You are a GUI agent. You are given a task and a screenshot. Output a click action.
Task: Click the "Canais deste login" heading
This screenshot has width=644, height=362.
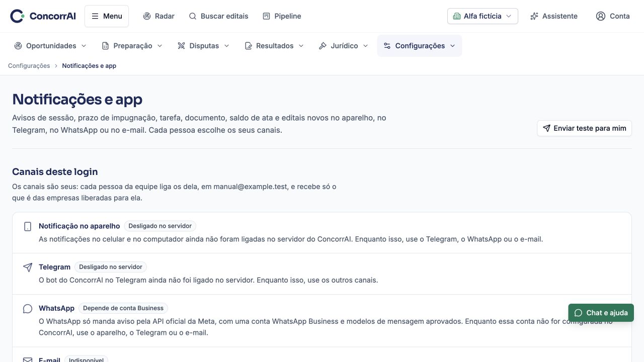[55, 171]
